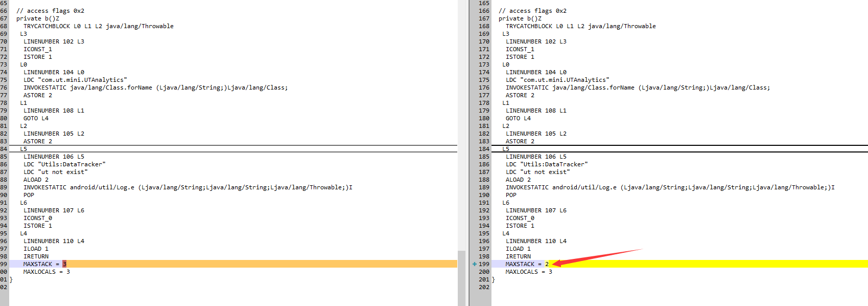Click line number 176 in right gutter
Viewport: 868px width, 306px height.
click(484, 88)
